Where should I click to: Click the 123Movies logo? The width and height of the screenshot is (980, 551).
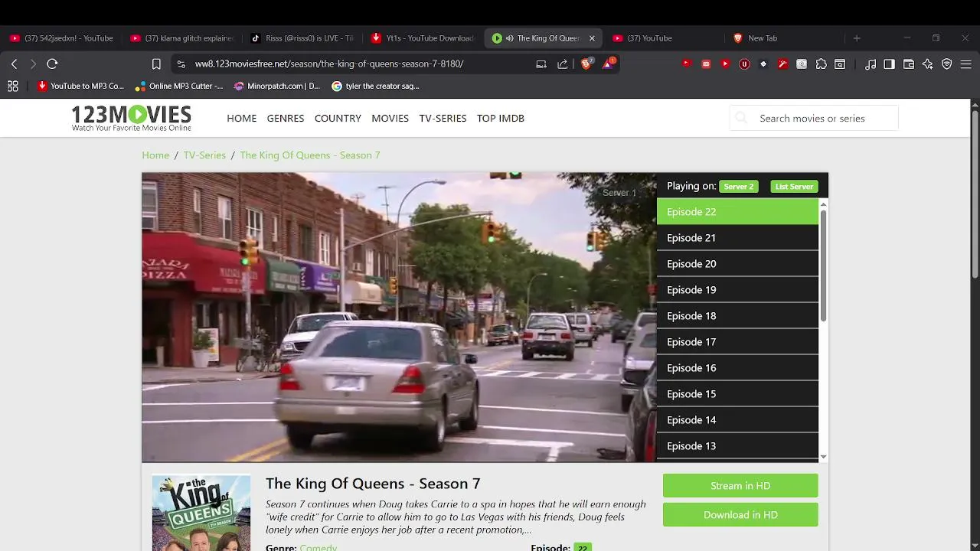click(x=131, y=118)
